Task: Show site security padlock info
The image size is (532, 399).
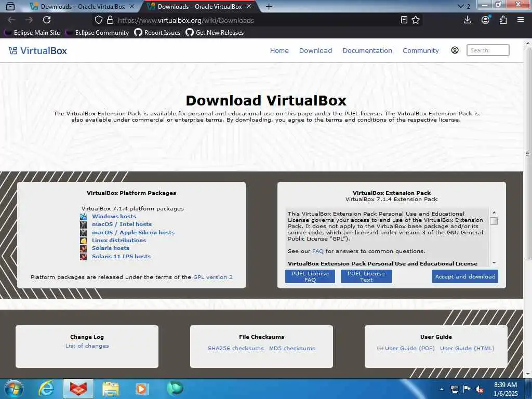Action: click(110, 20)
